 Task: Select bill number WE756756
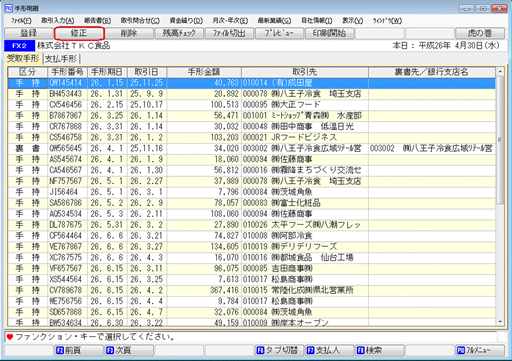pos(68,301)
